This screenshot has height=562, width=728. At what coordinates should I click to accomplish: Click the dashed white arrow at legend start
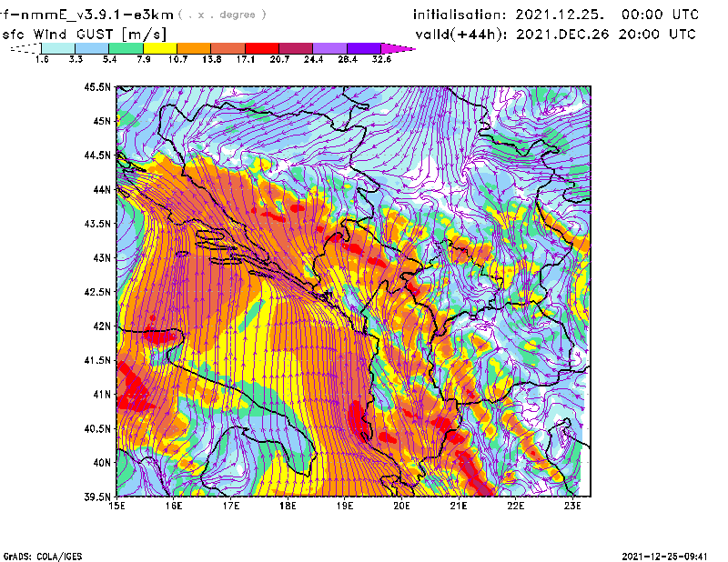pos(25,48)
